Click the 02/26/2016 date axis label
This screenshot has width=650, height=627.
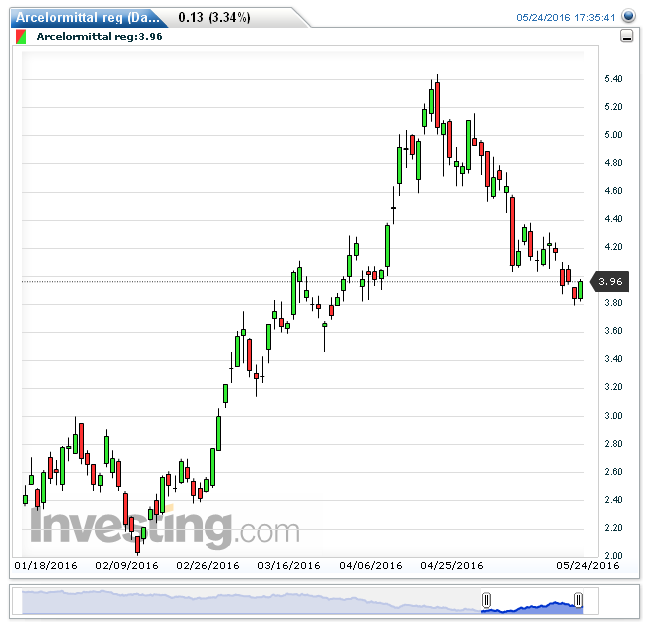pyautogui.click(x=208, y=566)
